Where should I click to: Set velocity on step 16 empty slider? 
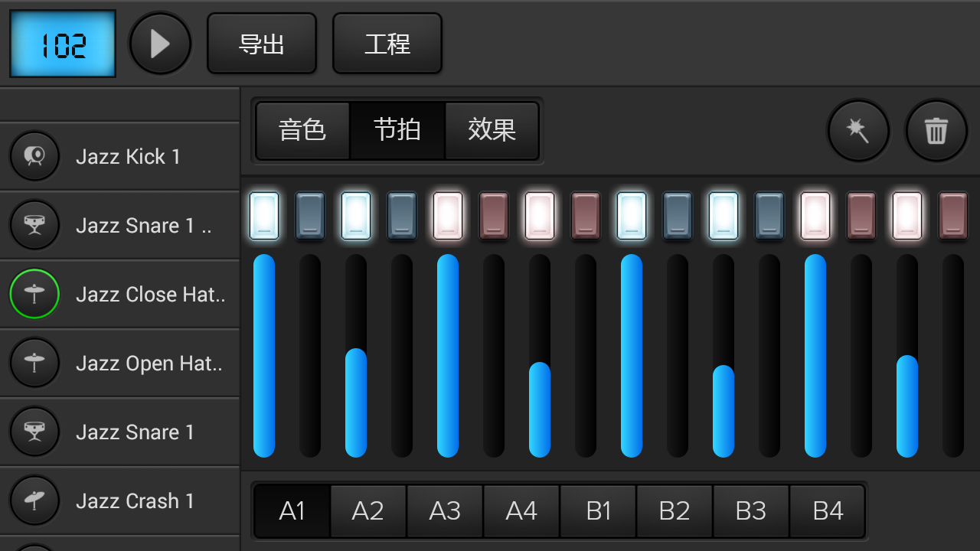pyautogui.click(x=953, y=356)
